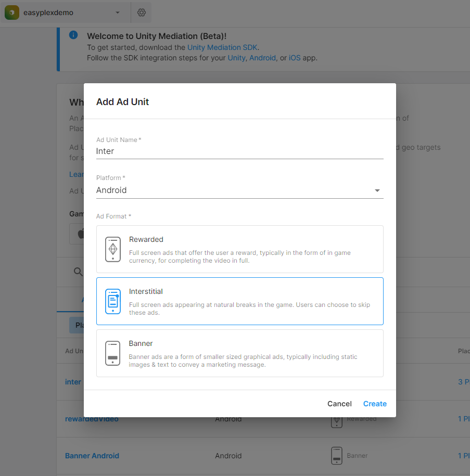
Task: Click the Rewarded ad format phone icon
Action: pos(112,249)
